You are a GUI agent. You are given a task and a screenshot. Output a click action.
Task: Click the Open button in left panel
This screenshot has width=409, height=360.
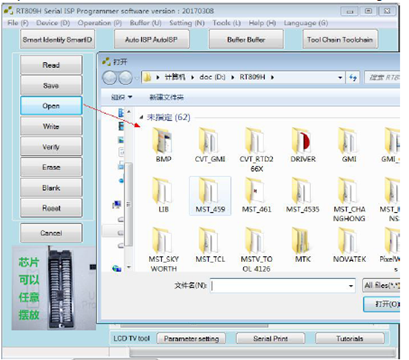coord(51,106)
